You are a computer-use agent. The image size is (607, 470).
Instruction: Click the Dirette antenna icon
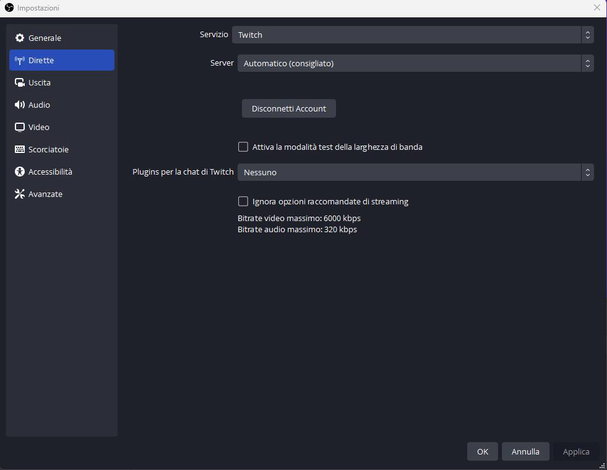point(19,60)
